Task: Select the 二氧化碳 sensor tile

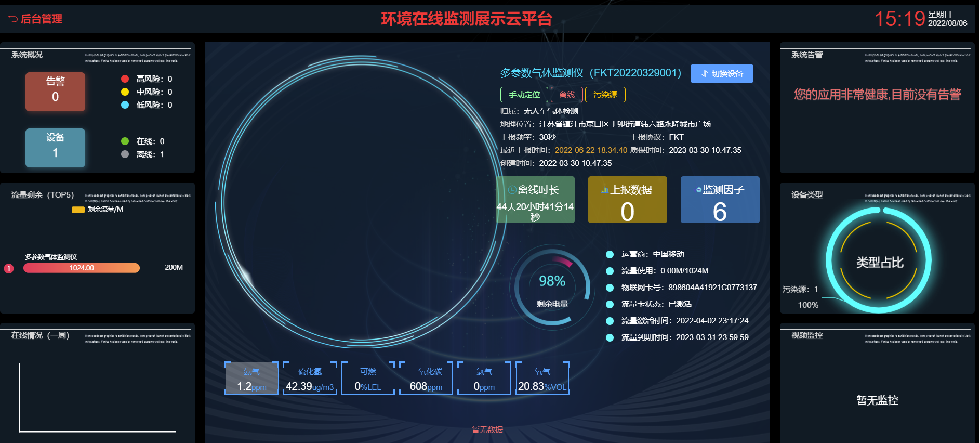Action: pos(426,379)
